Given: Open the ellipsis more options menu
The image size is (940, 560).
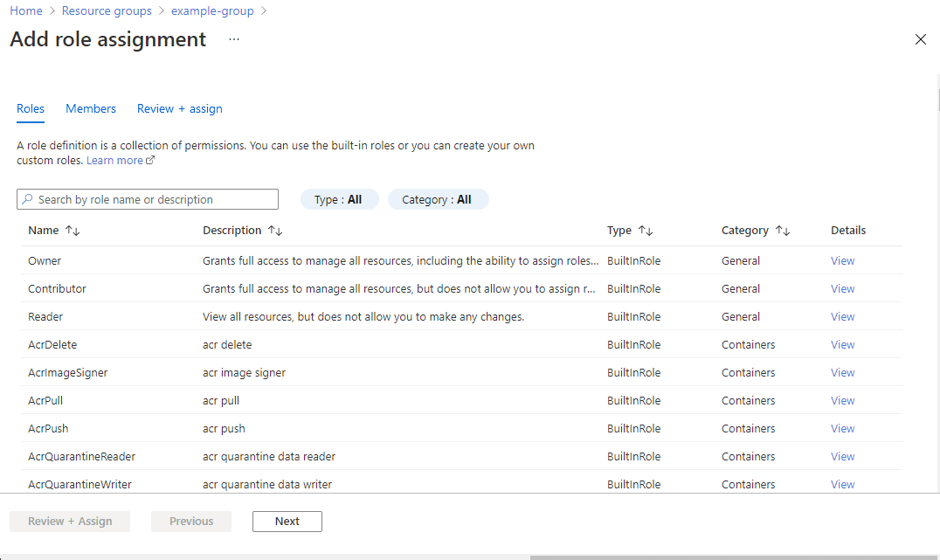Looking at the screenshot, I should pos(234,39).
